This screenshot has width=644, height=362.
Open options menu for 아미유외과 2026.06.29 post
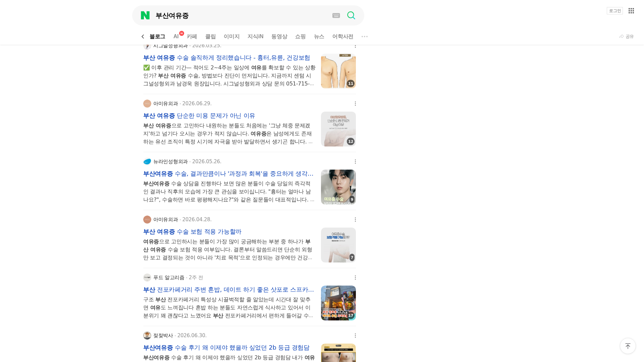pyautogui.click(x=355, y=104)
